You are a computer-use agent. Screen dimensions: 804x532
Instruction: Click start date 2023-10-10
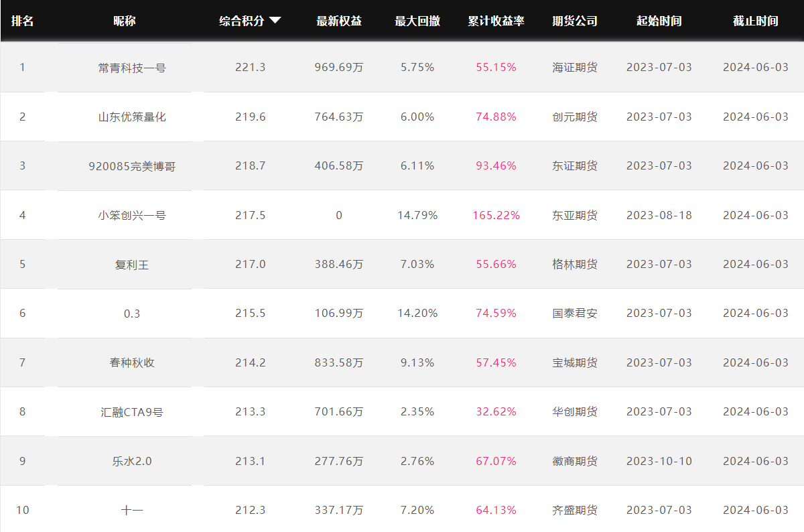659,461
